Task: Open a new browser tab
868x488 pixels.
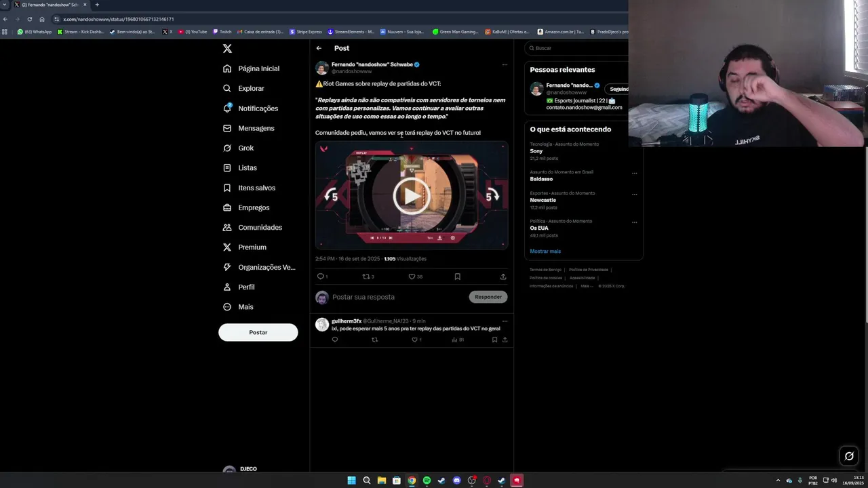Action: (97, 5)
